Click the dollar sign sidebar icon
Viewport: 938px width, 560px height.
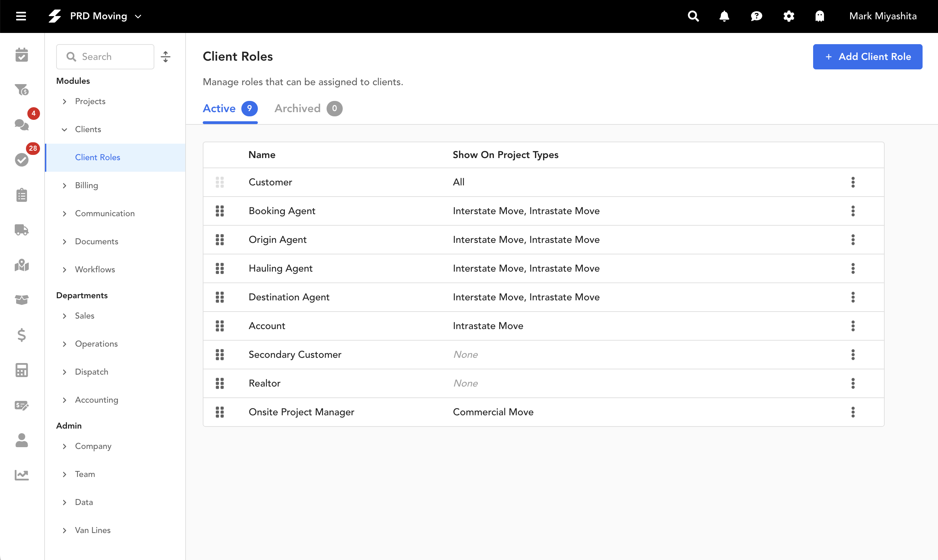click(21, 335)
